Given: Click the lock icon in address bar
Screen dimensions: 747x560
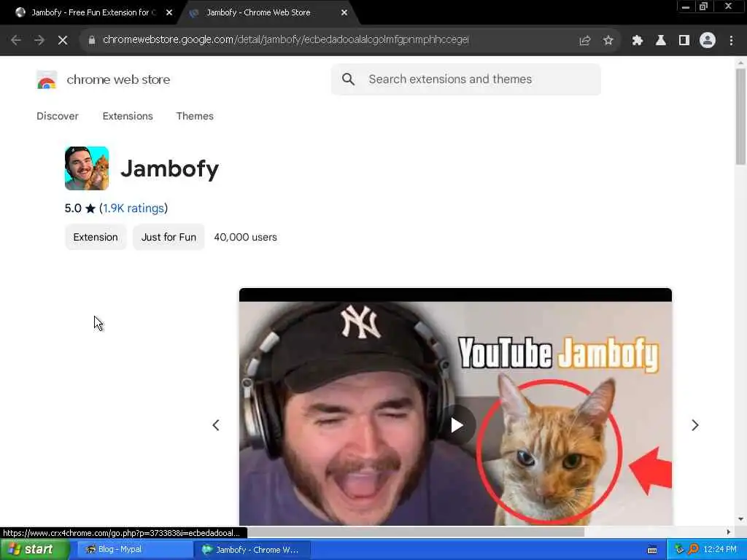Looking at the screenshot, I should coord(92,41).
